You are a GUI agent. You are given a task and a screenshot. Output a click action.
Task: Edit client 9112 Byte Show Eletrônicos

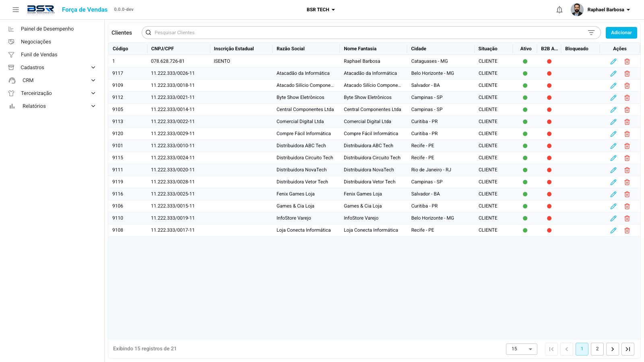tap(613, 98)
